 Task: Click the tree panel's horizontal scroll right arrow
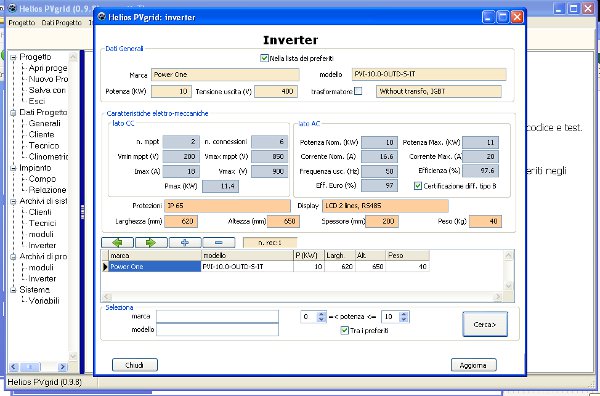point(62,367)
